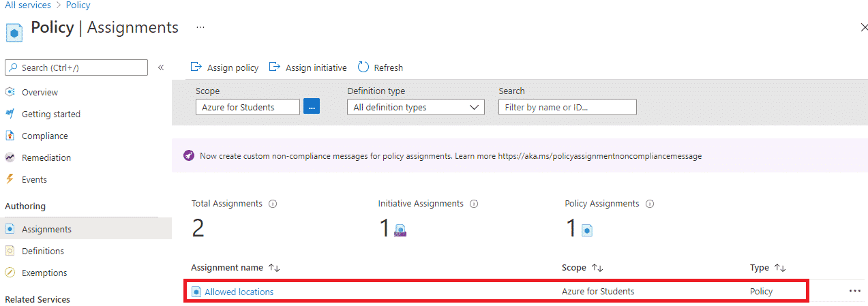
Task: Open the Remediation menu item
Action: (46, 157)
